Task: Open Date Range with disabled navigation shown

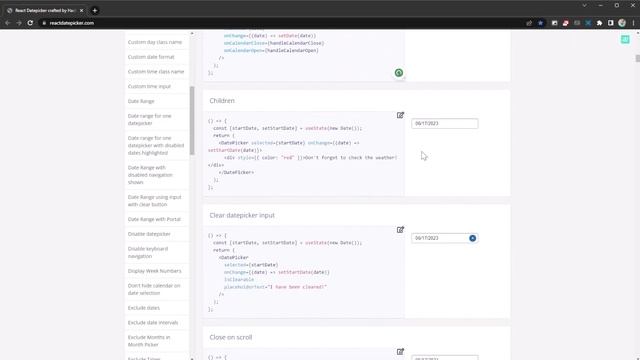Action: click(150, 175)
